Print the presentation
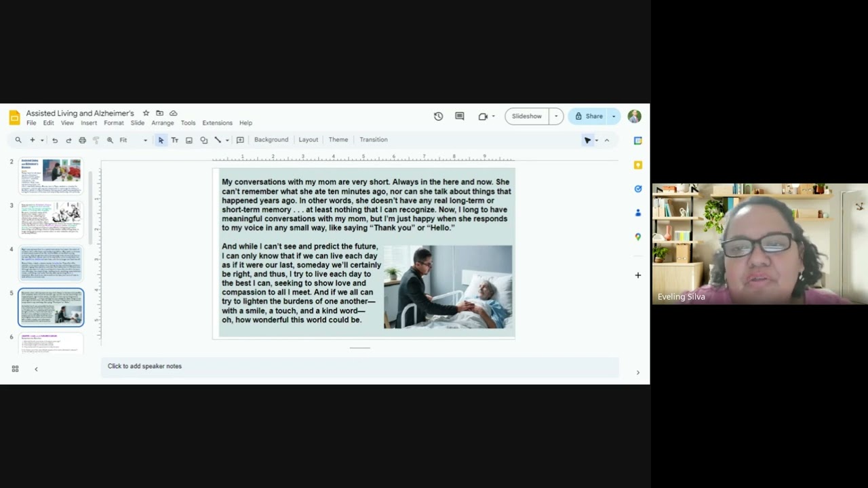Viewport: 868px width, 488px height. click(x=82, y=140)
